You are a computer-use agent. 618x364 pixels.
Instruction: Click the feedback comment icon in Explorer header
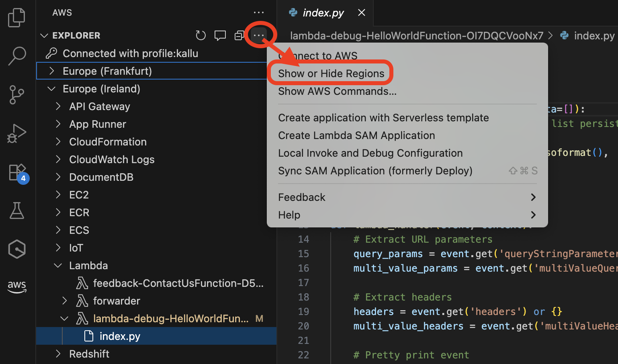[x=220, y=35]
